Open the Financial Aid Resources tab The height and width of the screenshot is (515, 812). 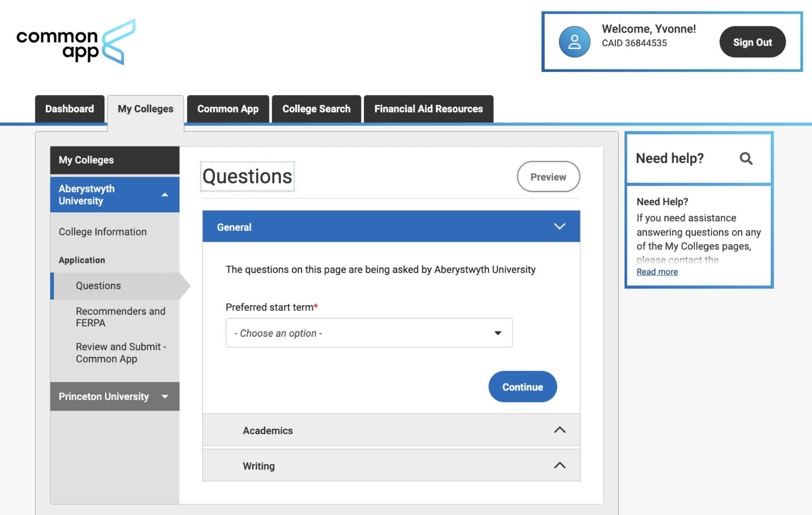429,109
